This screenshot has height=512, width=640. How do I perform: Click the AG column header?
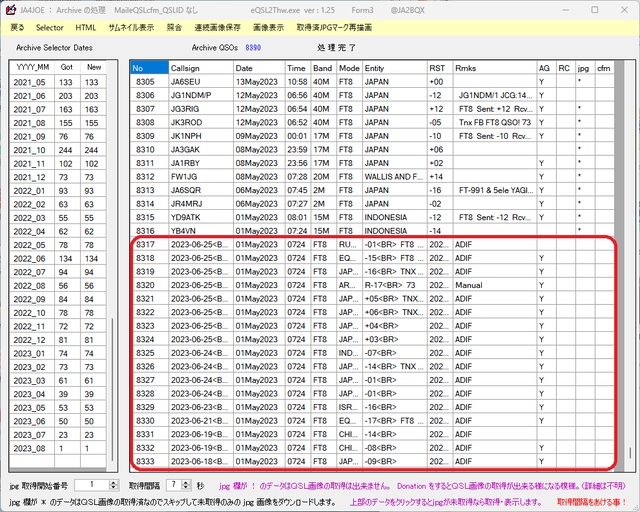click(546, 68)
